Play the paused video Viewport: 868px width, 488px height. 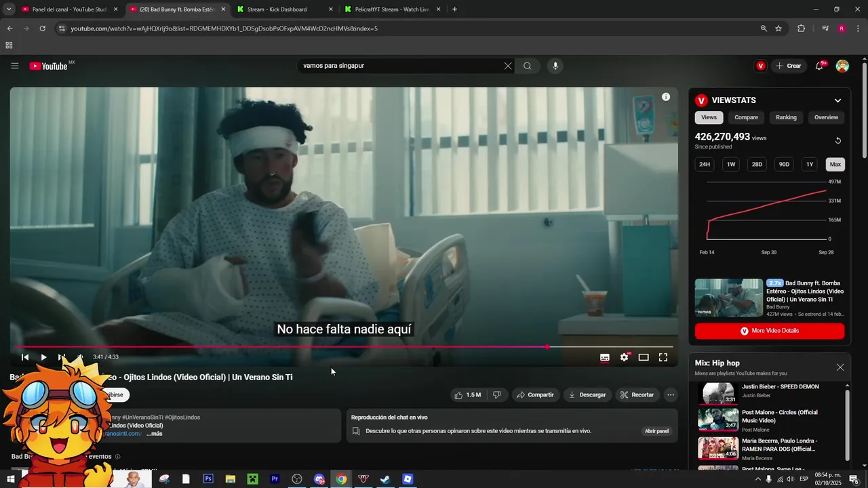click(x=43, y=357)
